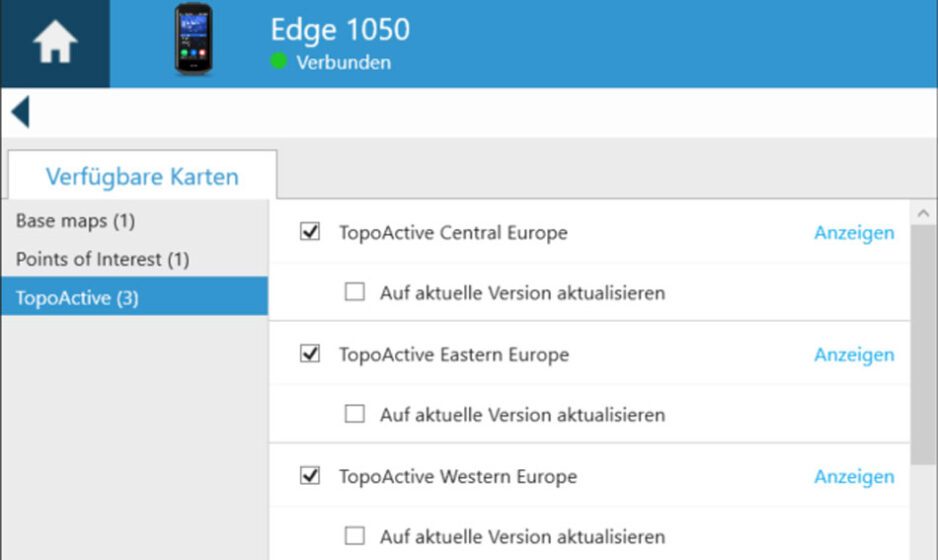Enable update to current version for Eastern Europe

[355, 414]
